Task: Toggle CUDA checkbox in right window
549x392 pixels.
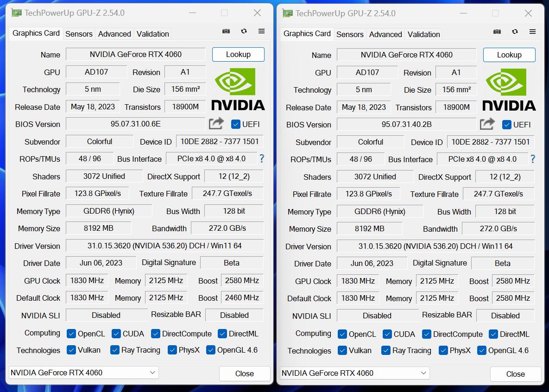Action: point(387,334)
